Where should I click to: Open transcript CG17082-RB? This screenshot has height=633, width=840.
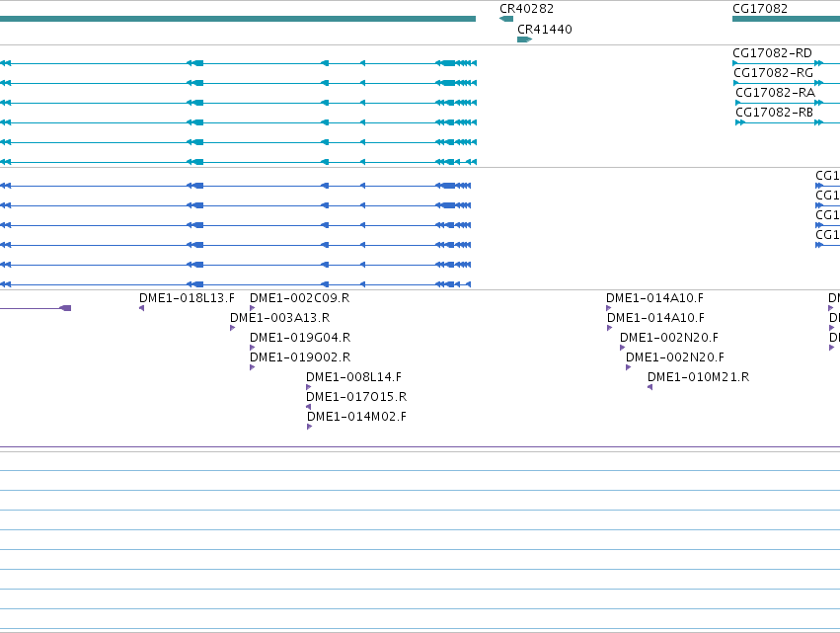(x=774, y=113)
